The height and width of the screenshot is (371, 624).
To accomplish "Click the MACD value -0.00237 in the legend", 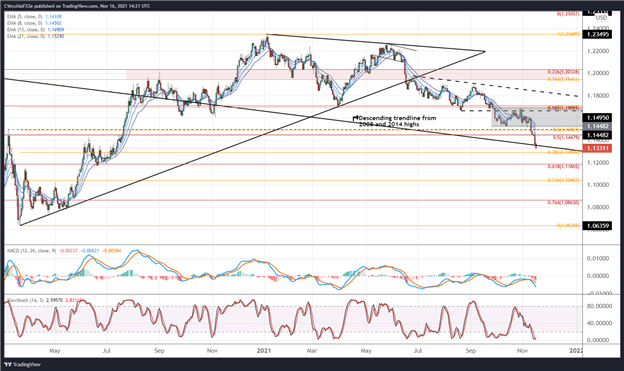I will click(x=68, y=250).
